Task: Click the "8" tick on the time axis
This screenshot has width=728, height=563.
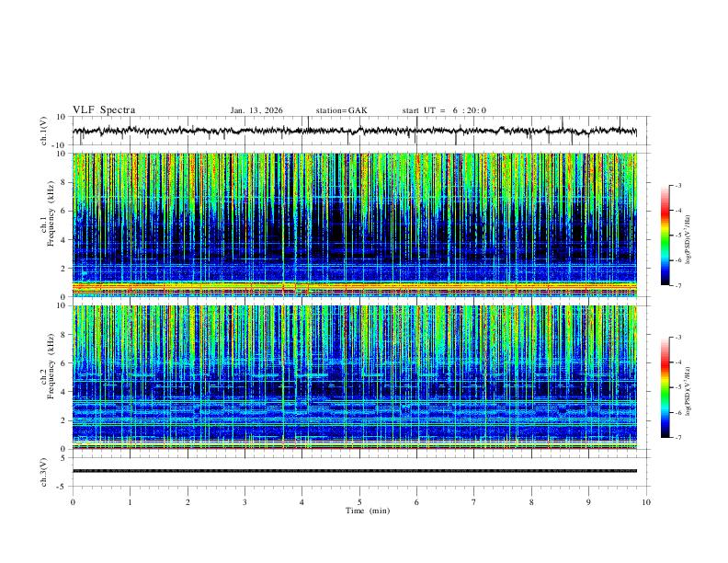Action: [x=531, y=502]
